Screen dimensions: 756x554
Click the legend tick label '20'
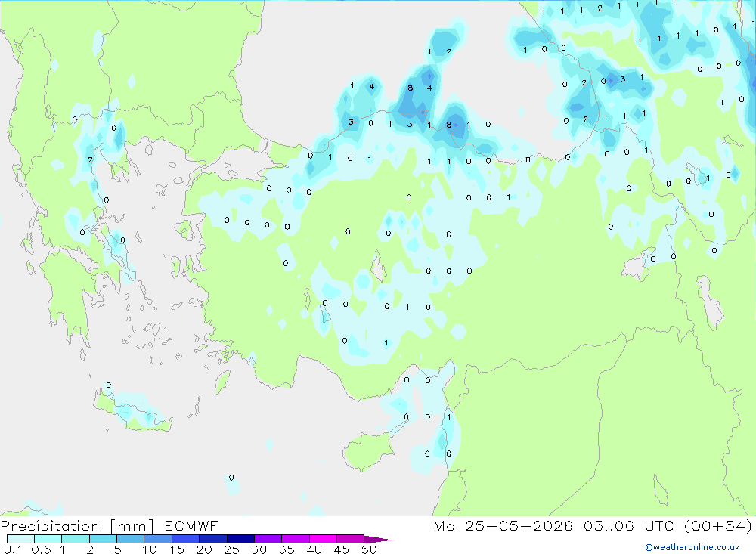pos(204,549)
